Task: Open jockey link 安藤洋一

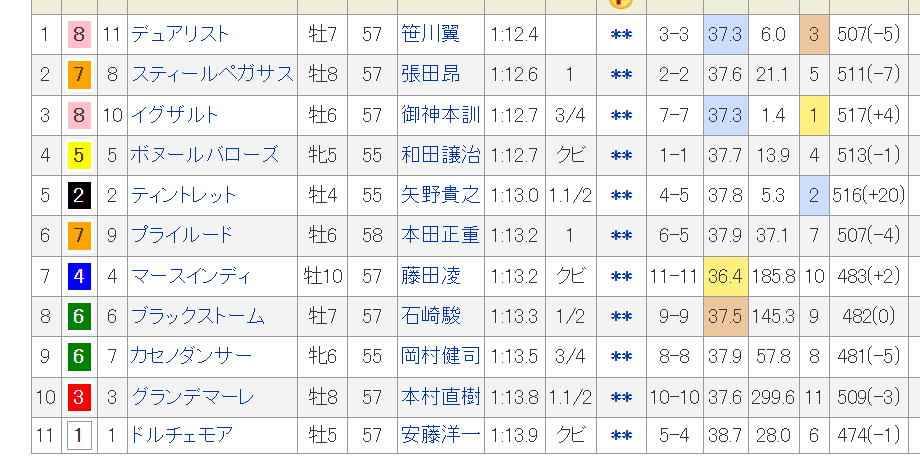Action: pos(441,435)
